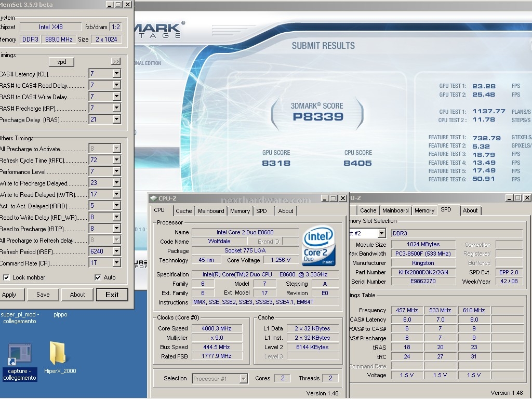This screenshot has height=399, width=532.
Task: Switch to the Cache tab in front CPU-Z
Action: click(x=183, y=211)
